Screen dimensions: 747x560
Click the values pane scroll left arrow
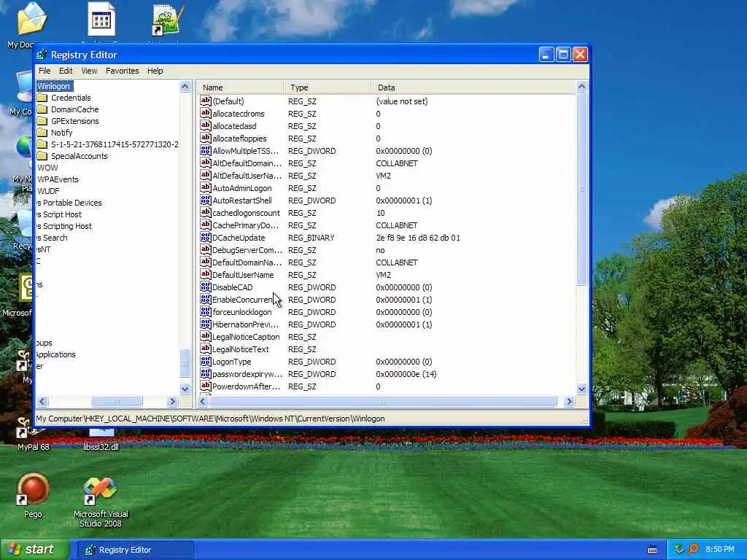203,402
